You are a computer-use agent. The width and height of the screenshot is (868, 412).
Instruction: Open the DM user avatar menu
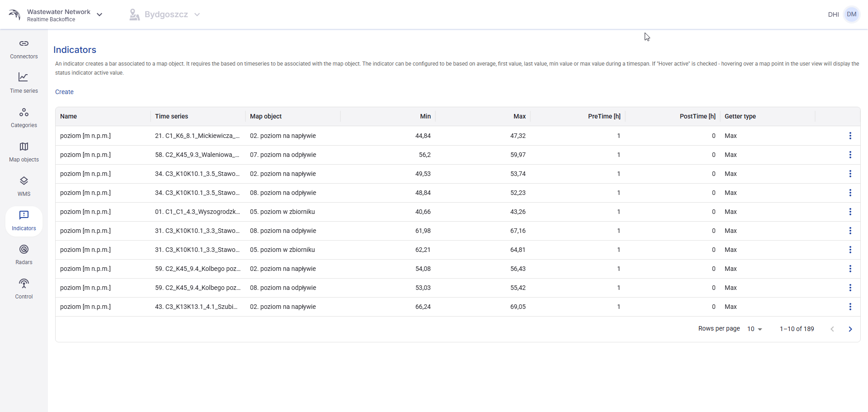[852, 14]
